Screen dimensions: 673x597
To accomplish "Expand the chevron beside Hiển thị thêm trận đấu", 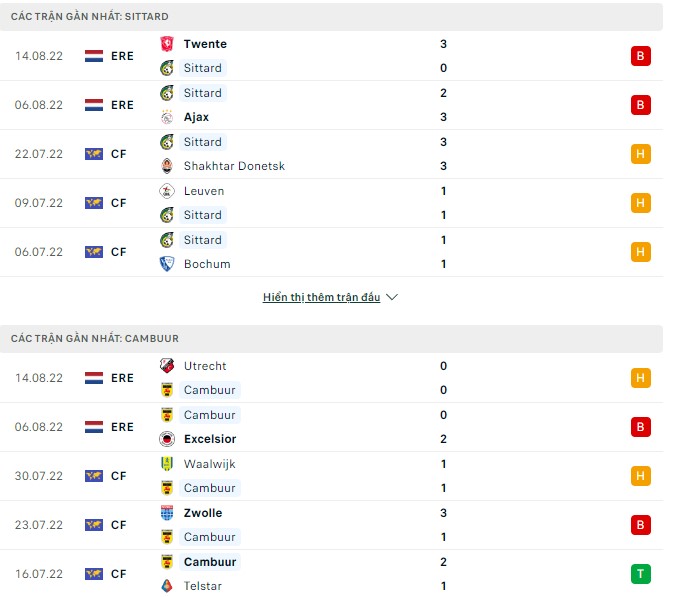I will click(392, 298).
